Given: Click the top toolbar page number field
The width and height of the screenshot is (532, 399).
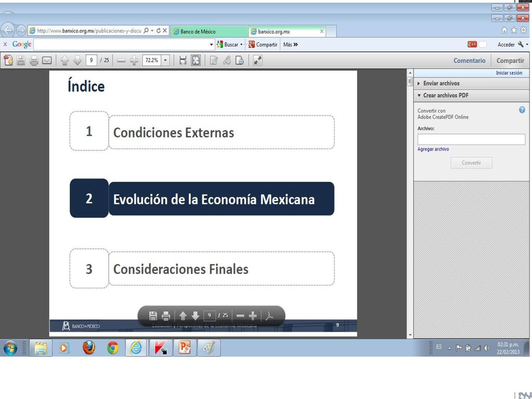Looking at the screenshot, I should pyautogui.click(x=91, y=60).
